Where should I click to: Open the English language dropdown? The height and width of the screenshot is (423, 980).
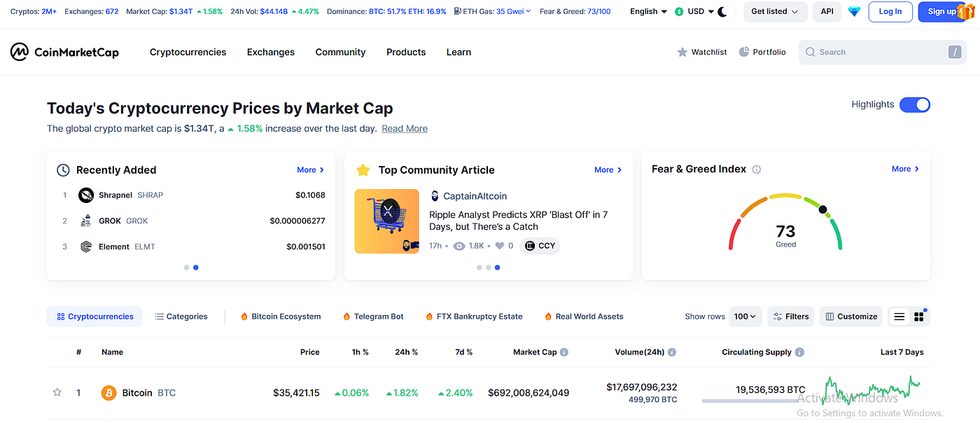[649, 11]
